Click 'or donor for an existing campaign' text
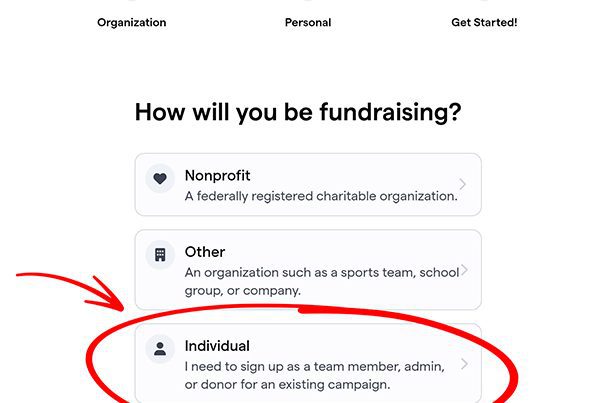 [x=287, y=384]
